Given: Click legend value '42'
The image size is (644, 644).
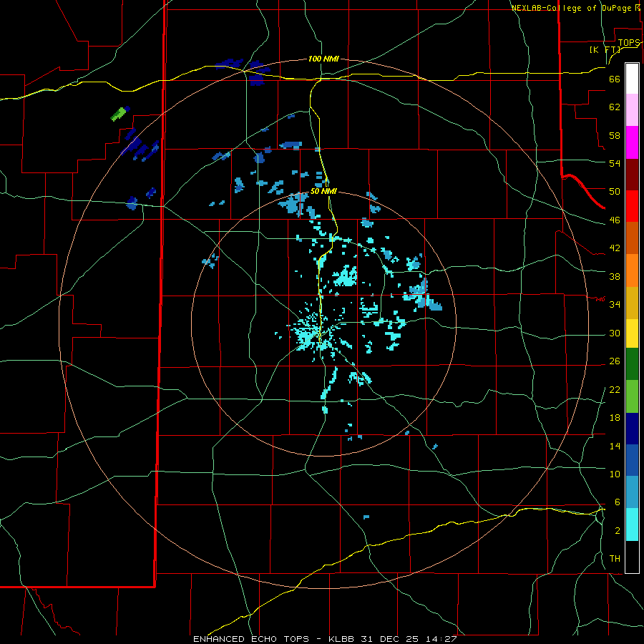Looking at the screenshot, I should pyautogui.click(x=615, y=248).
